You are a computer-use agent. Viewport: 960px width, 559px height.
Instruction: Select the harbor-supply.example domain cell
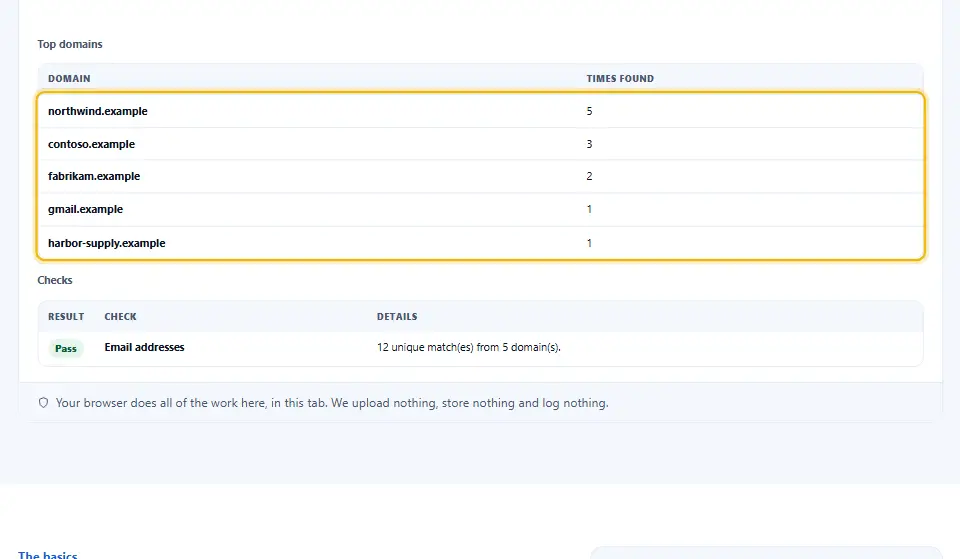[x=107, y=243]
